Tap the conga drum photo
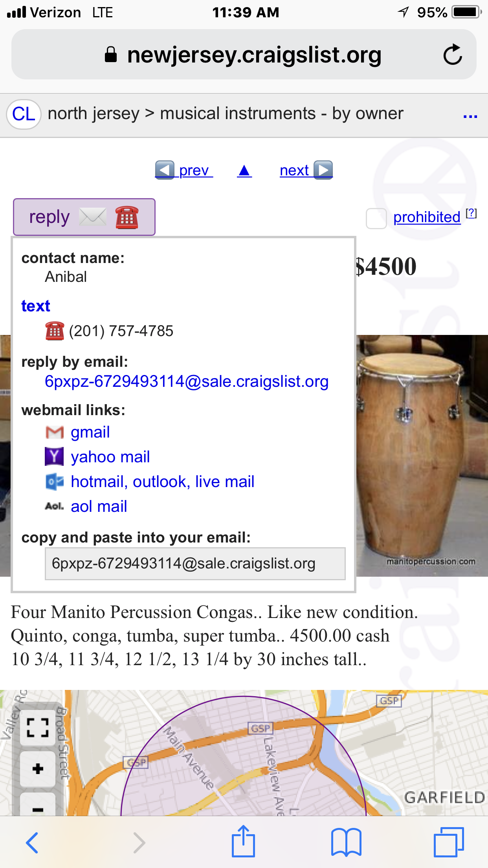 tap(422, 456)
